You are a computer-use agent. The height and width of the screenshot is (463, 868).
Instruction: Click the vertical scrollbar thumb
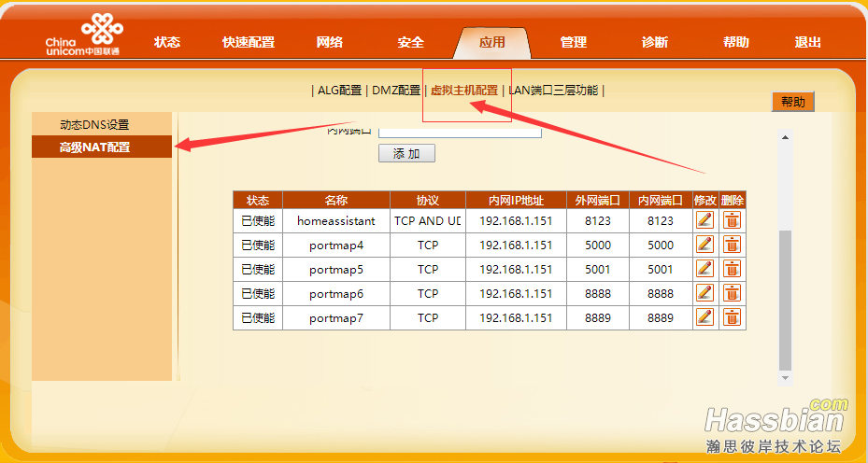point(785,301)
